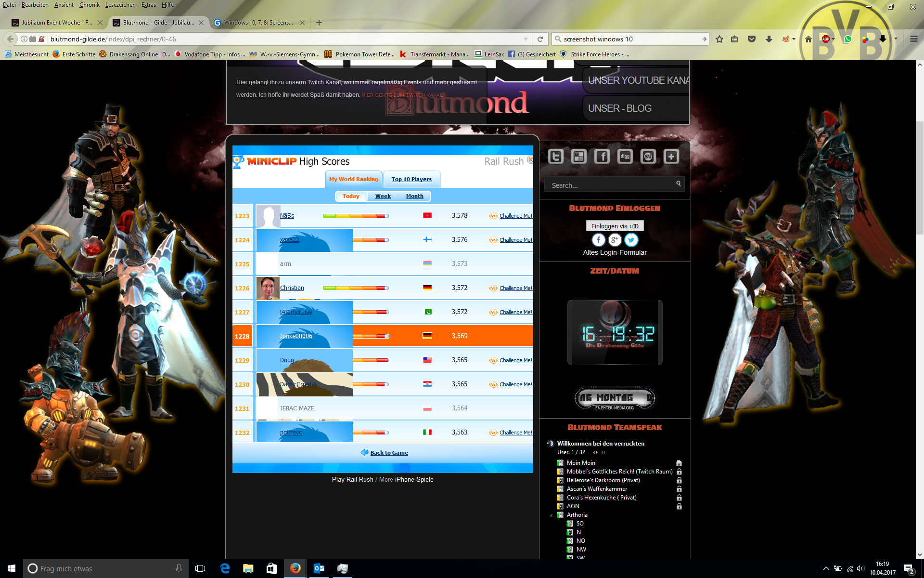Open the Datei menu

[9, 5]
